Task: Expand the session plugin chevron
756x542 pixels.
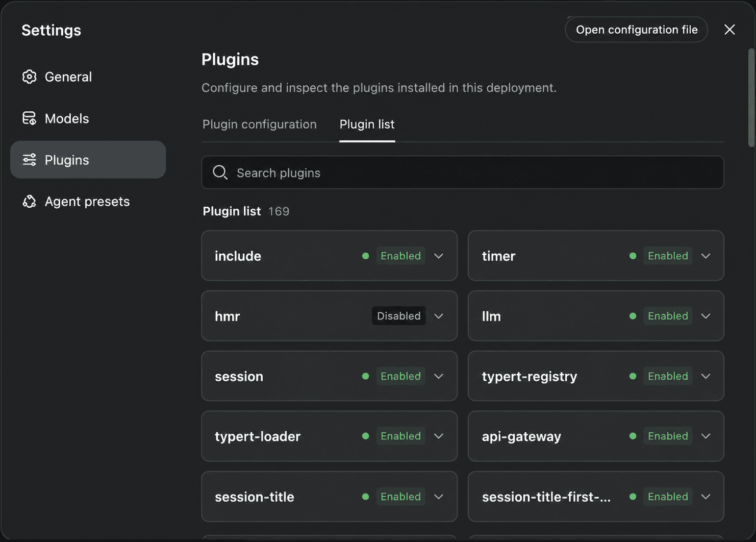Action: 439,376
